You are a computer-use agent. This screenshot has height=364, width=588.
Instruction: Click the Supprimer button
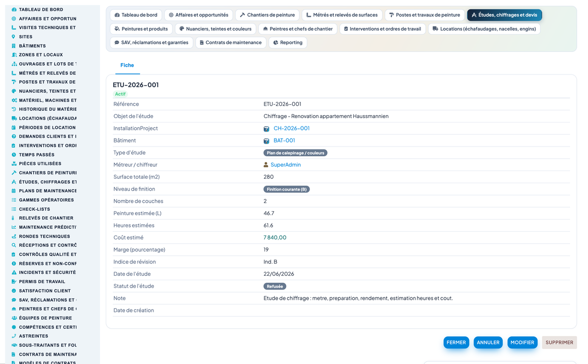click(559, 342)
